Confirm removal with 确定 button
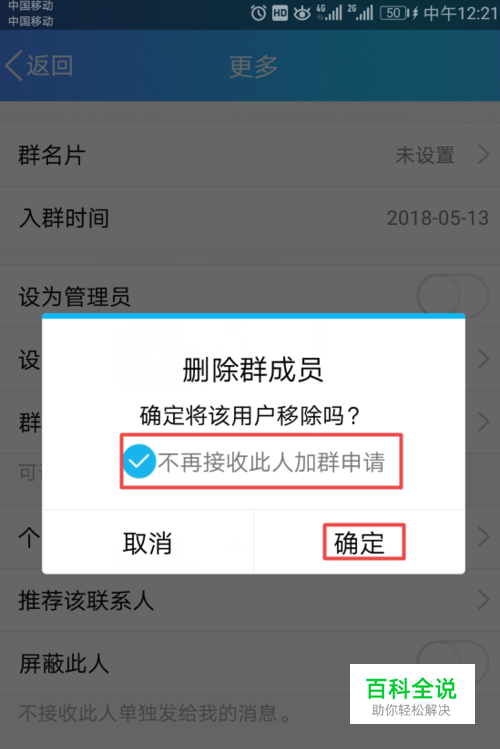Screen dimensions: 500x749 tap(359, 542)
